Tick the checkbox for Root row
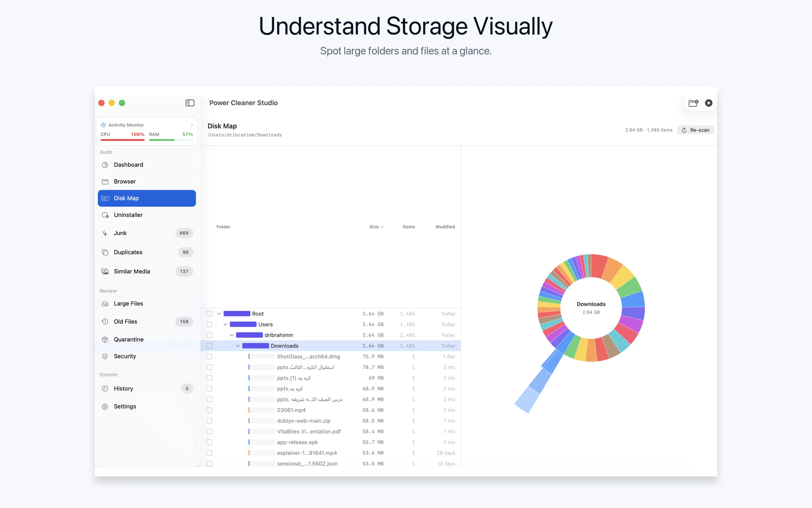Screen dimensions: 812x508 click(209, 314)
